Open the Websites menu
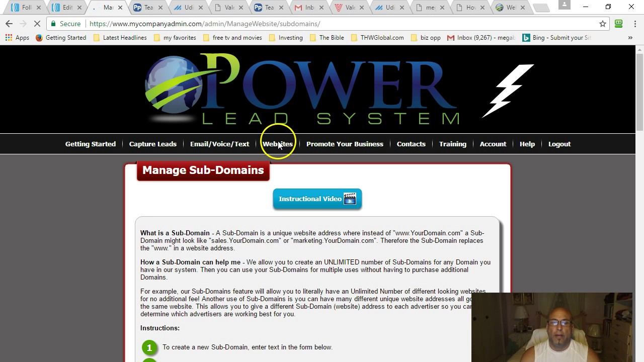Screen dimensions: 644x362 point(278,144)
